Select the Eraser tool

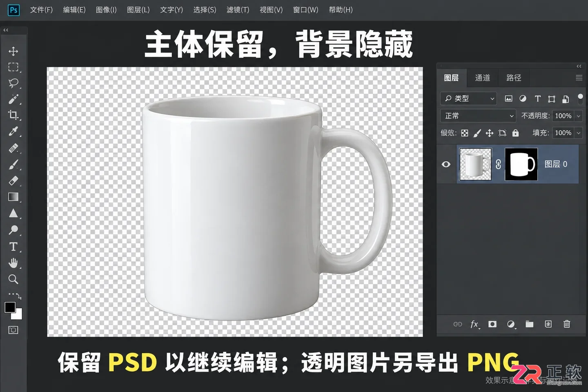(x=13, y=180)
